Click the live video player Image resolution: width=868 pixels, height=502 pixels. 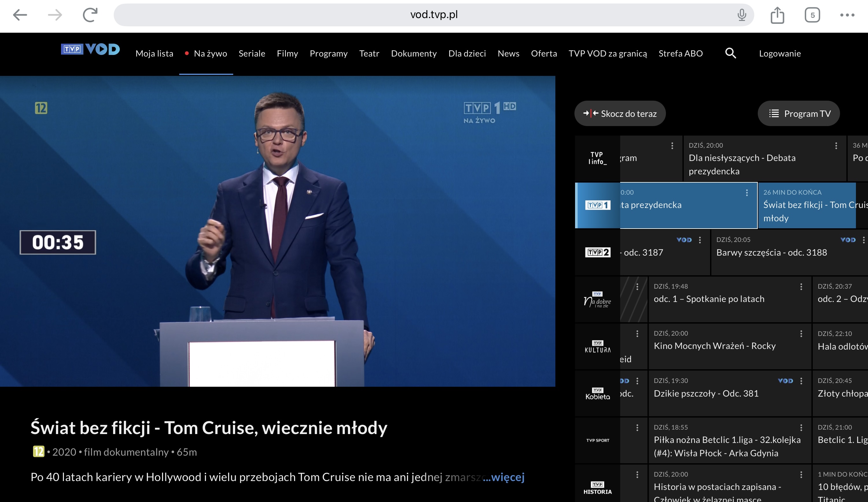(x=278, y=231)
